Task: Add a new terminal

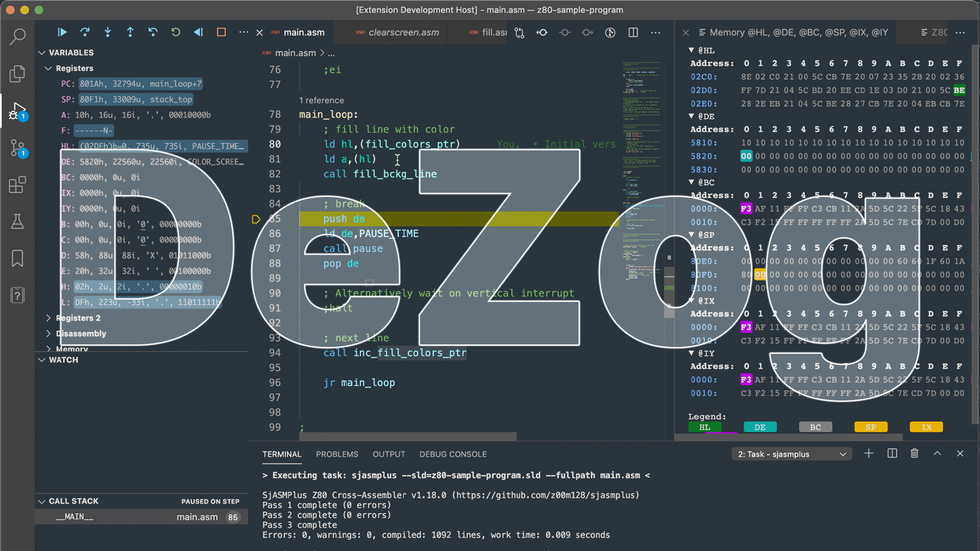Action: (869, 454)
